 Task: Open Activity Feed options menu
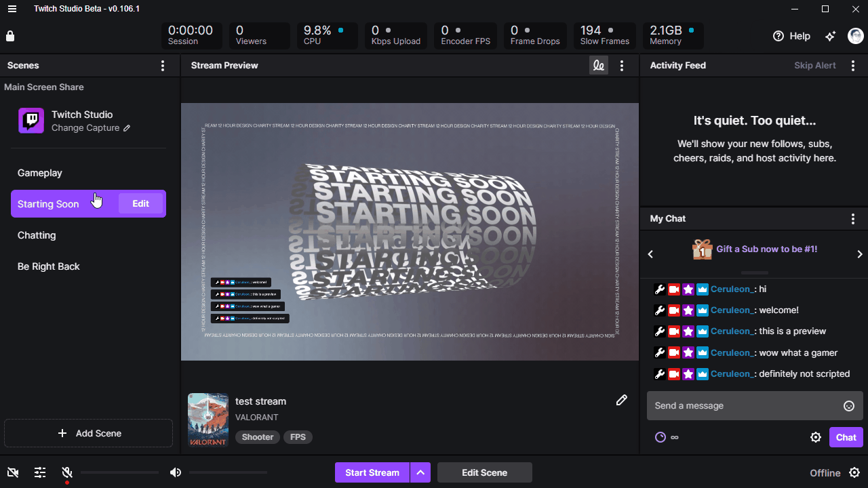coord(852,66)
